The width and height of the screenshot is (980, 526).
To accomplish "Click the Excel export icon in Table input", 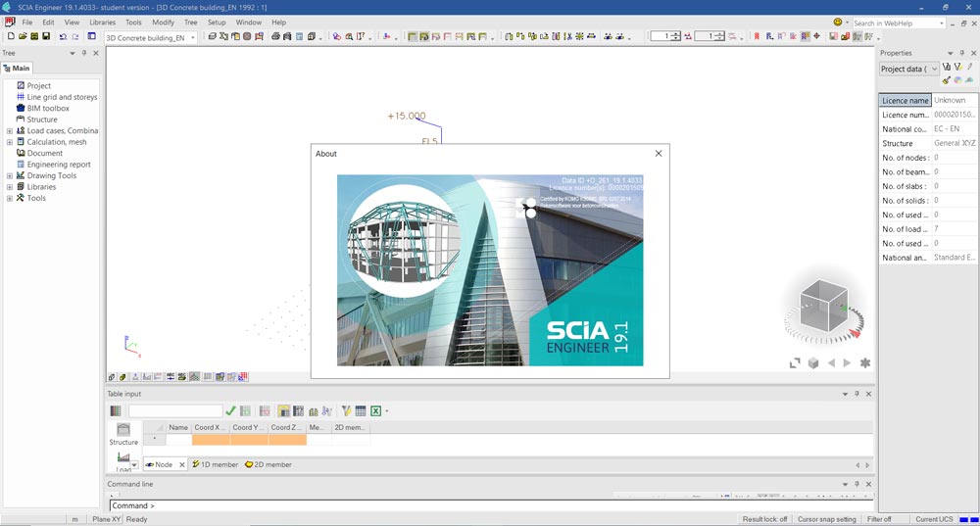I will (375, 411).
